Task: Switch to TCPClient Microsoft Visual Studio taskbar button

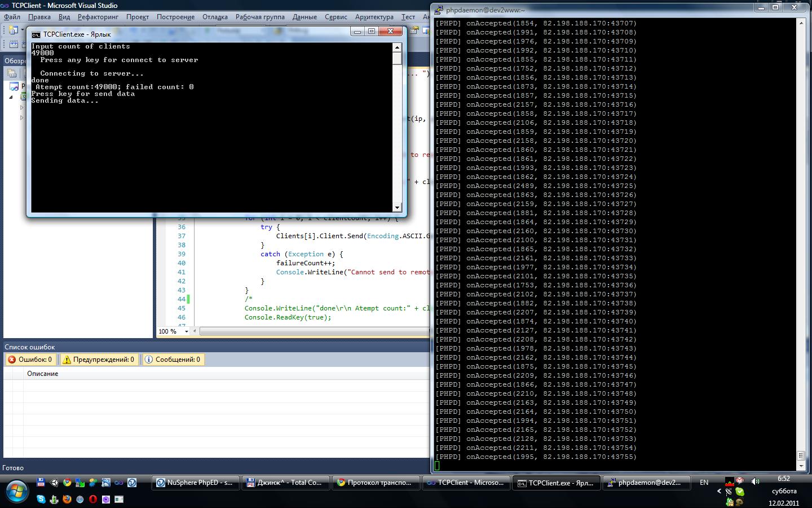Action: coord(466,483)
